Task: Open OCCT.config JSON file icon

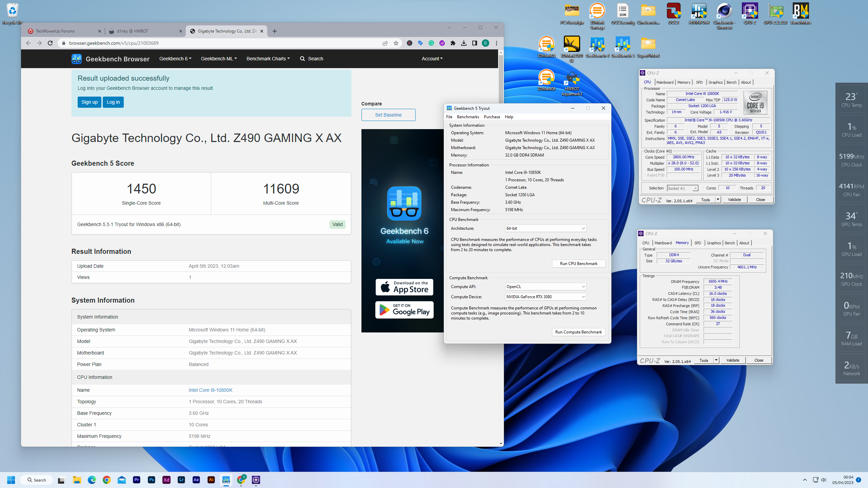Action: 623,14
